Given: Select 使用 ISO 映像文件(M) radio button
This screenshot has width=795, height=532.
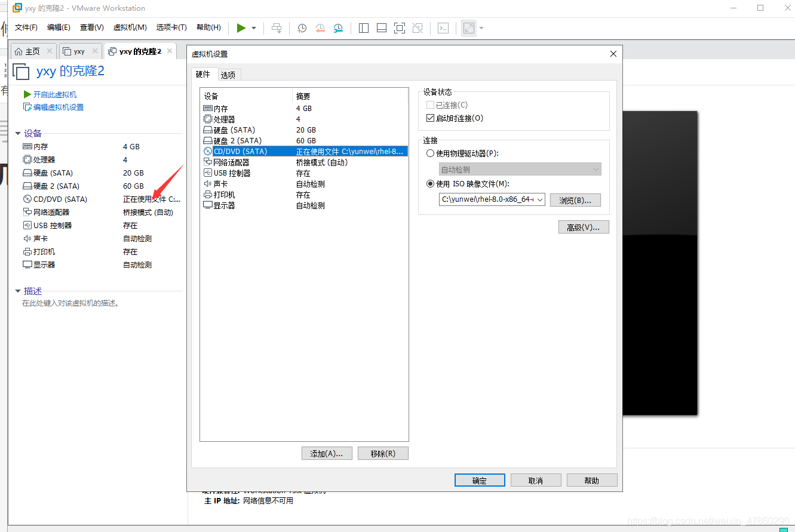Looking at the screenshot, I should click(x=431, y=184).
